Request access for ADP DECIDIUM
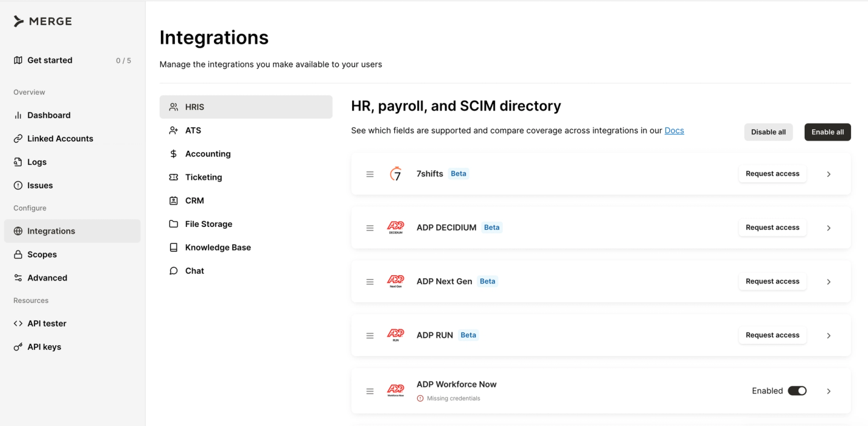Image resolution: width=868 pixels, height=426 pixels. (x=773, y=227)
